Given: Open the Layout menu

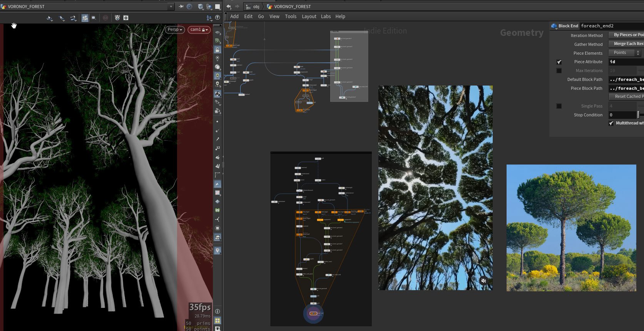Looking at the screenshot, I should pyautogui.click(x=309, y=17).
